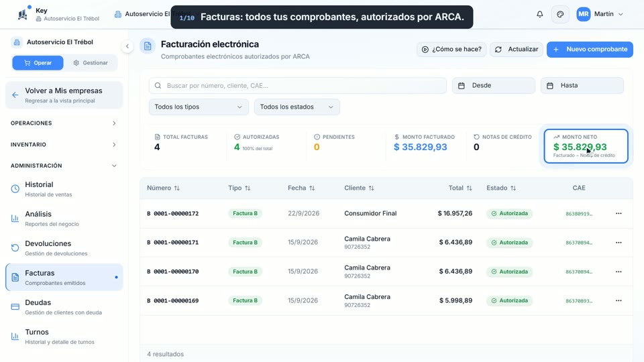Click the Total Facturas stat

point(181,142)
